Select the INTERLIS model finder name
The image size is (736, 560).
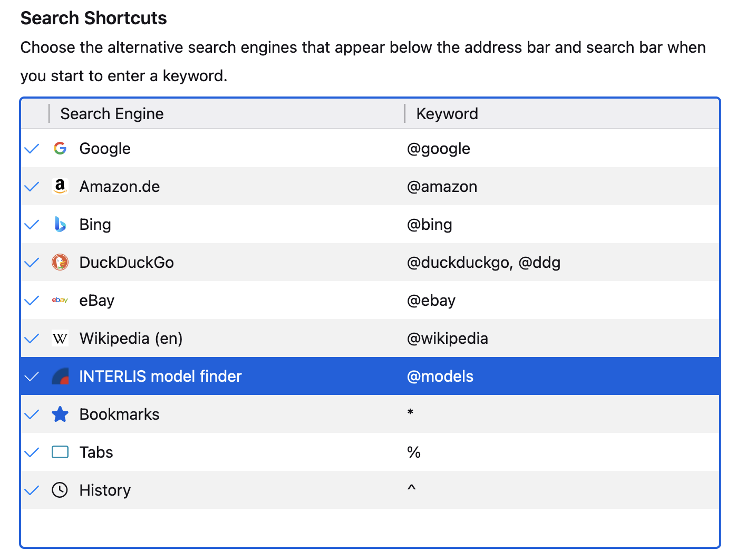coord(161,376)
